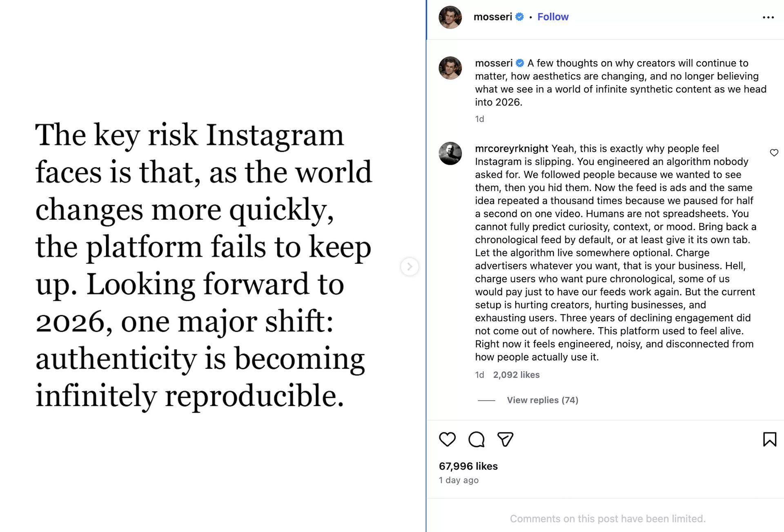Image resolution: width=784 pixels, height=532 pixels.
Task: Click mosseri's profile picture in the header
Action: tap(450, 17)
